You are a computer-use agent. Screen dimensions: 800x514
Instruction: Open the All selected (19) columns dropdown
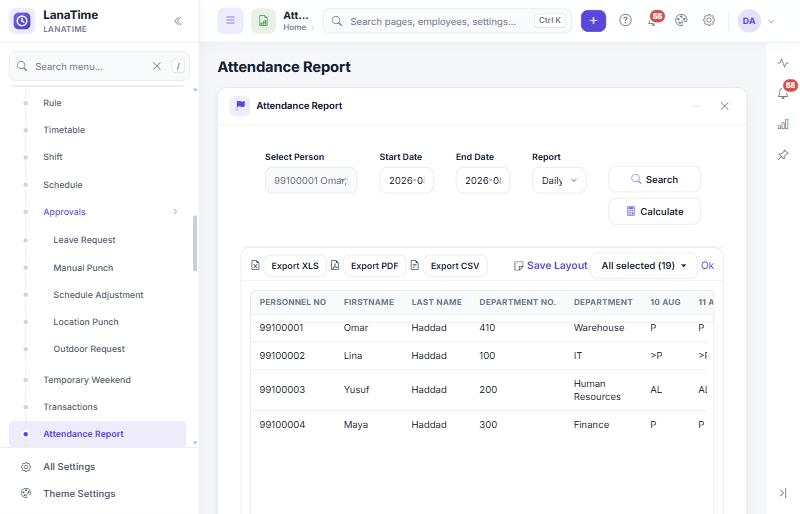(x=644, y=265)
